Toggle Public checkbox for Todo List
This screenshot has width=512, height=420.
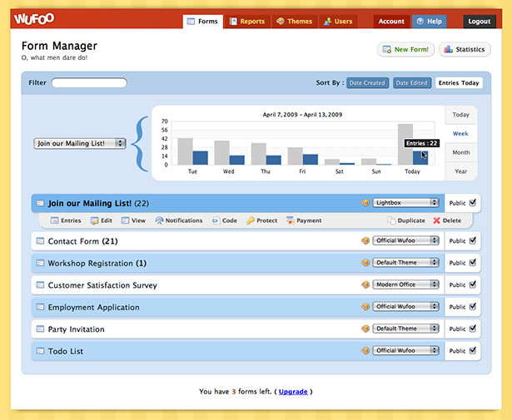473,350
